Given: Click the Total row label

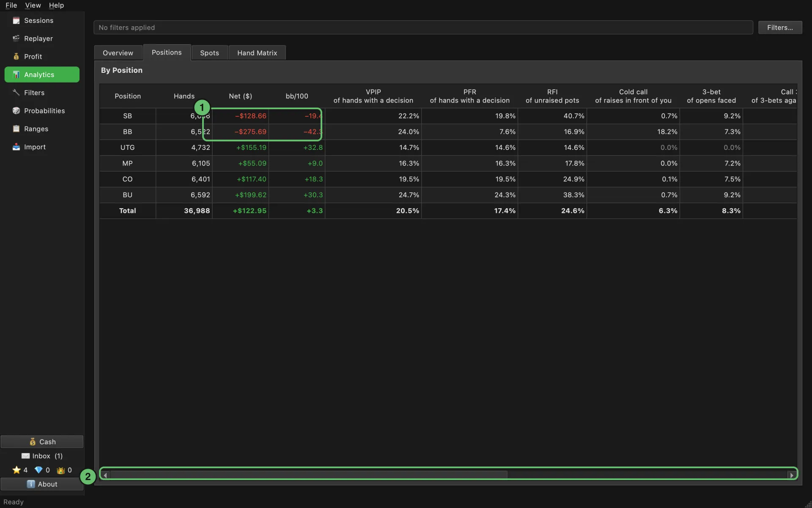Looking at the screenshot, I should pyautogui.click(x=128, y=211).
